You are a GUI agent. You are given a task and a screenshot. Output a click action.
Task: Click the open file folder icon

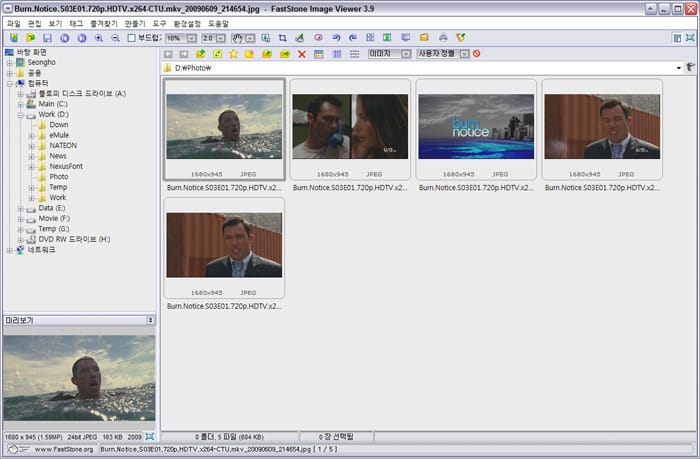pyautogui.click(x=30, y=38)
